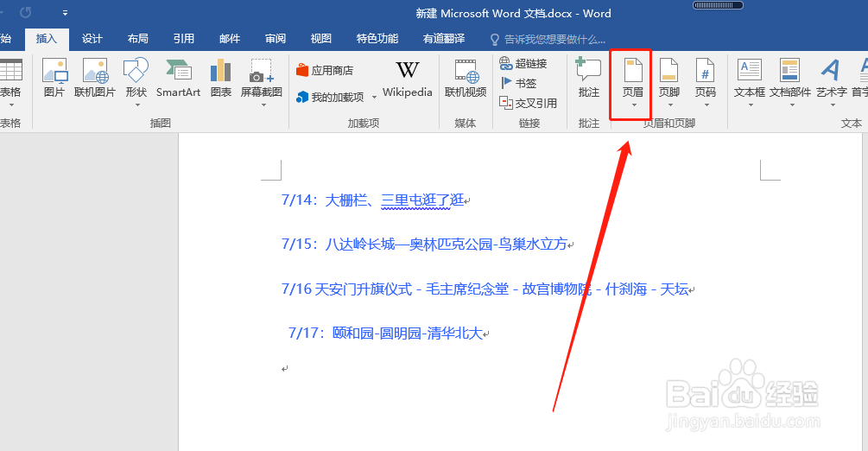Insert a 超链接 hyperlink
The height and width of the screenshot is (451, 868).
[x=523, y=63]
